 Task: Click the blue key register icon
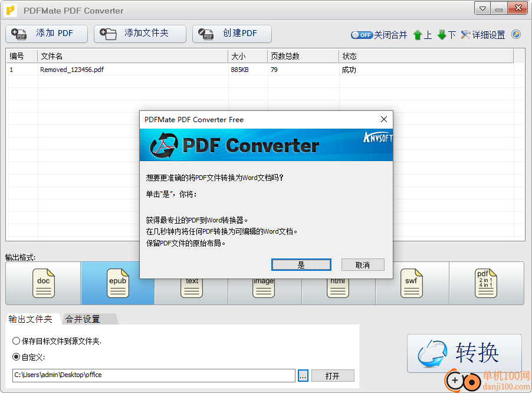pyautogui.click(x=516, y=34)
